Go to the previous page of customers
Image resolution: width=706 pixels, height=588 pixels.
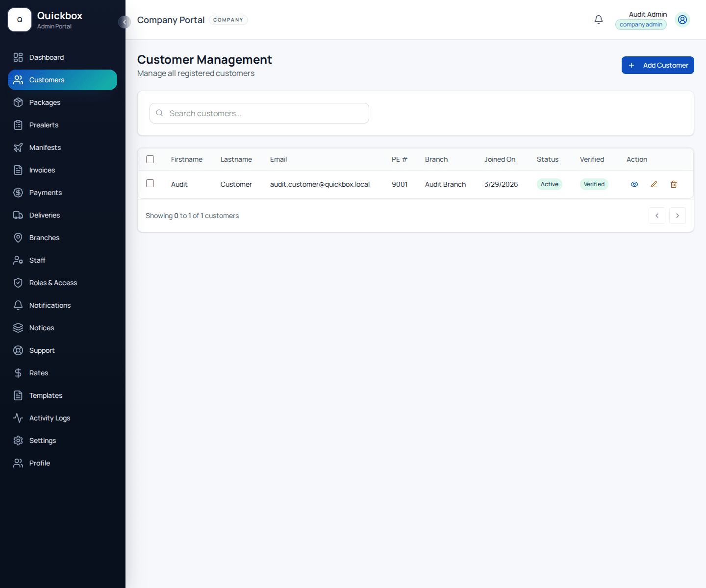(x=657, y=216)
